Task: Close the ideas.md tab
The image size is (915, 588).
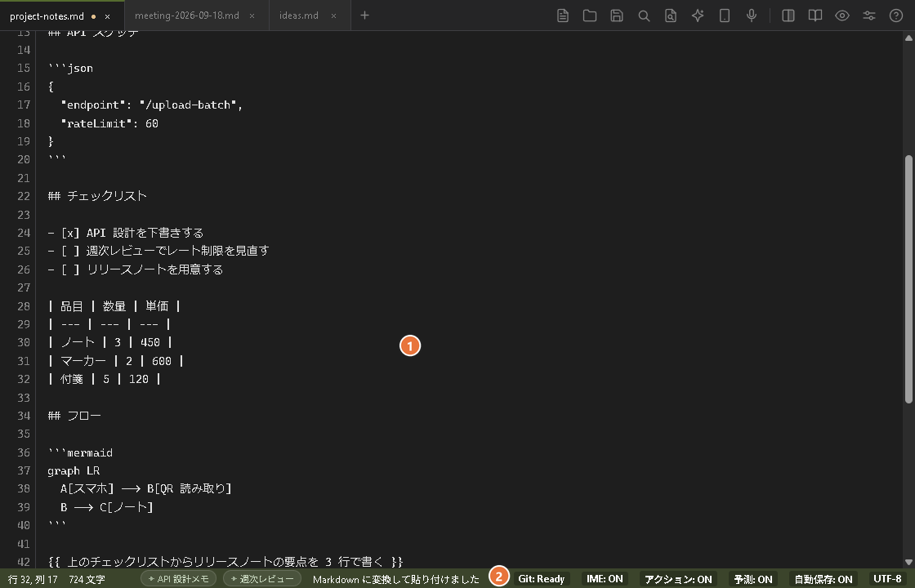Action: (x=334, y=16)
